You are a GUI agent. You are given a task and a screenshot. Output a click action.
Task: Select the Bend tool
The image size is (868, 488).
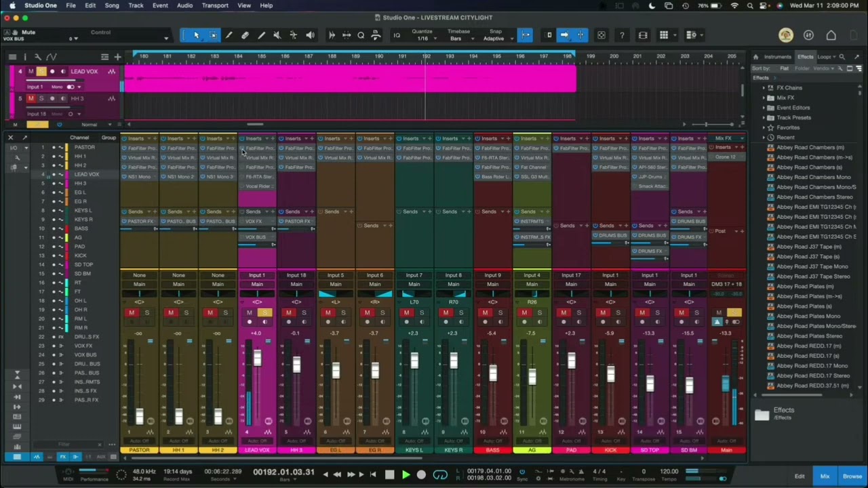point(293,35)
